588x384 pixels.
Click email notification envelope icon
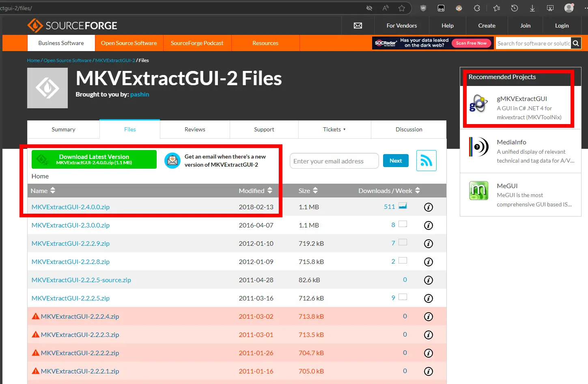172,161
